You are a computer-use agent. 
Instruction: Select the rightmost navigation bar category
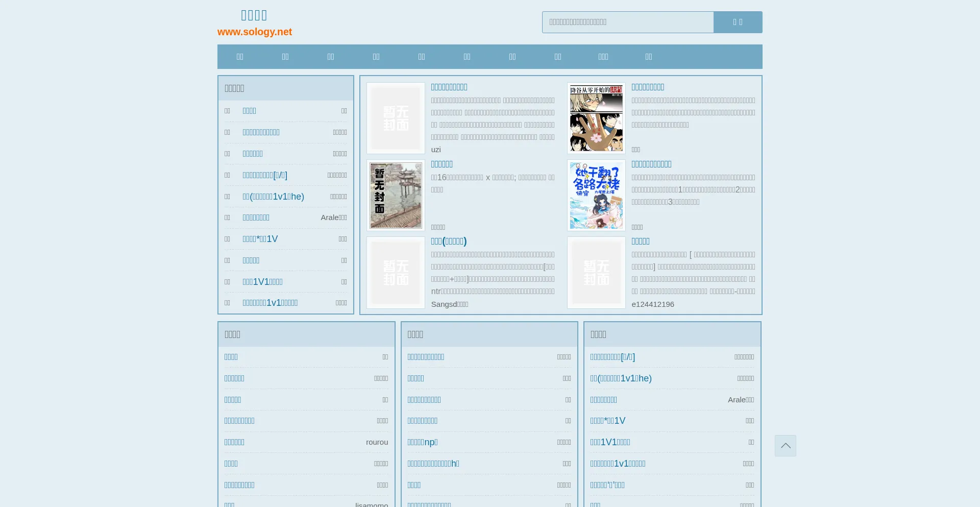(x=648, y=57)
